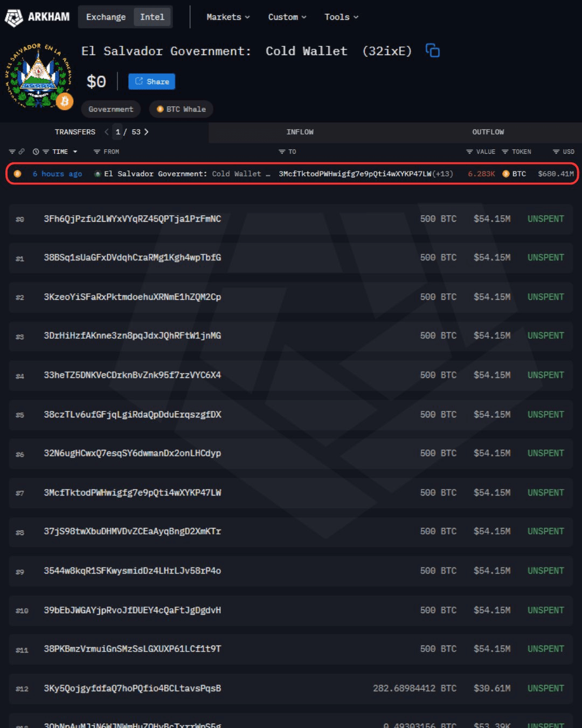Click UNSPENT status in the 3Ky5Qo output row

coord(546,689)
